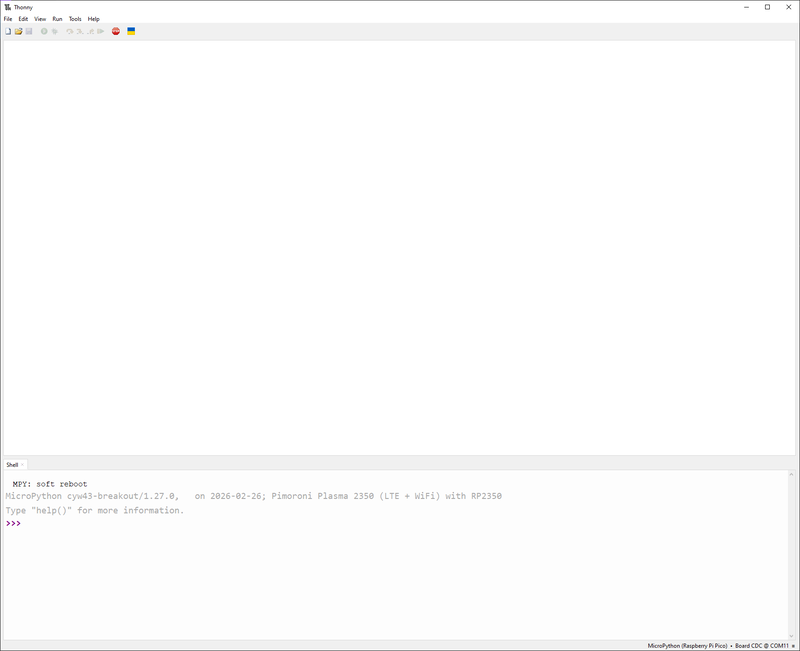Open the File menu

8,19
